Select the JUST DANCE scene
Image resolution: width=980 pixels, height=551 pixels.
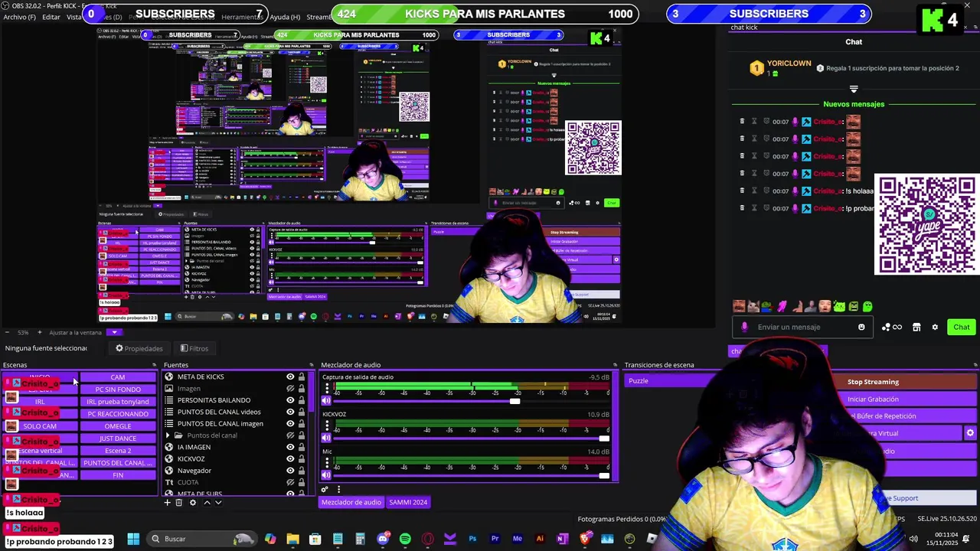point(118,439)
